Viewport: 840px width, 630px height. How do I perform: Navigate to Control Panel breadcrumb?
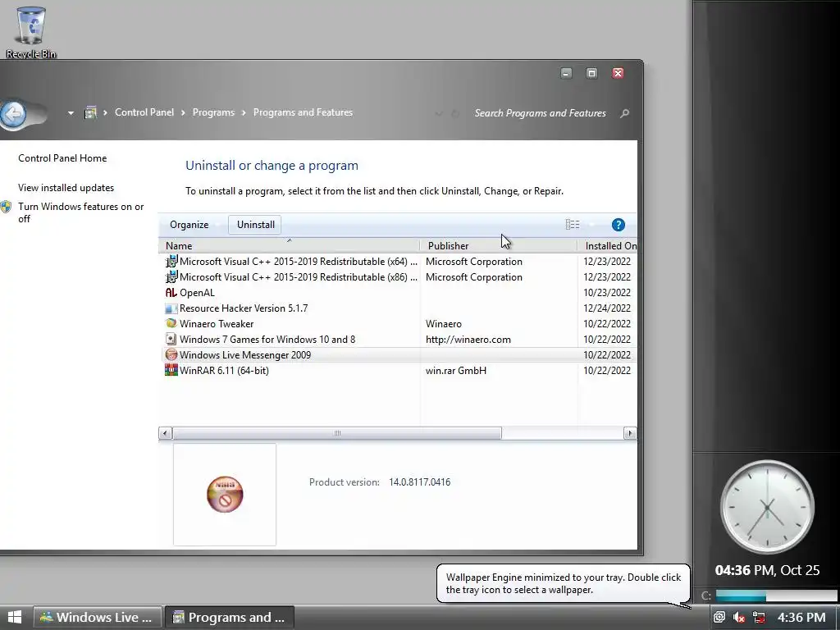[144, 112]
